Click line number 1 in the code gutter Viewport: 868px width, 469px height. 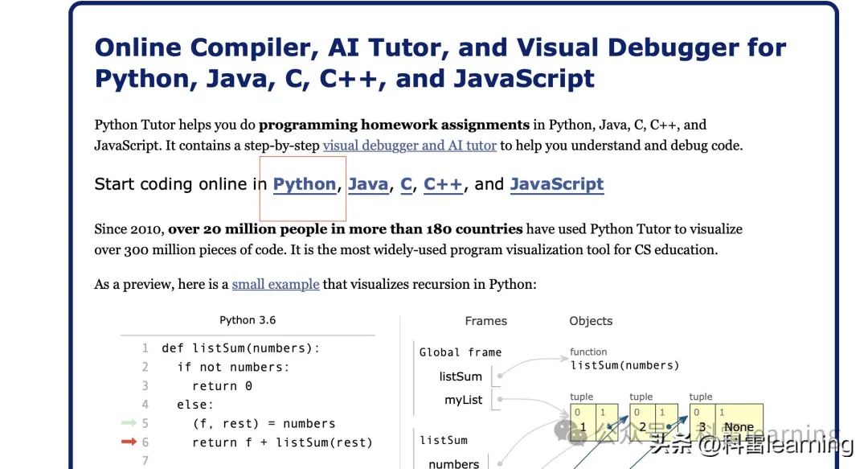[145, 348]
